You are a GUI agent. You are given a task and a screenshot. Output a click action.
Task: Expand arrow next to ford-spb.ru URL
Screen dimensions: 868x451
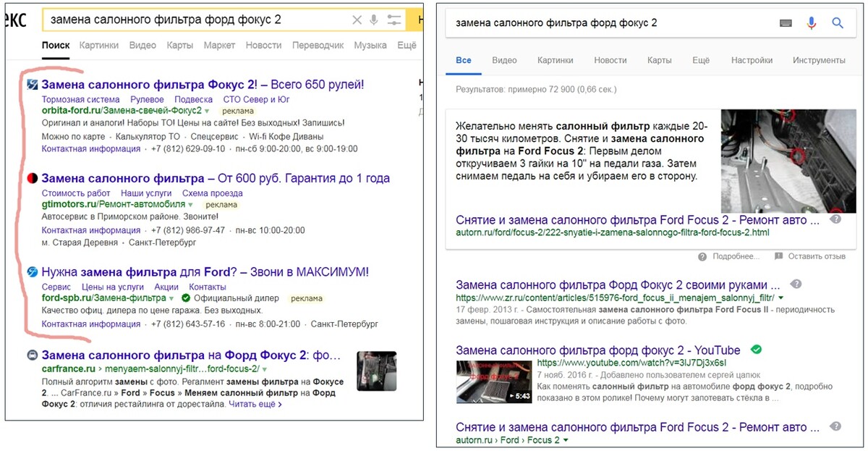click(171, 298)
